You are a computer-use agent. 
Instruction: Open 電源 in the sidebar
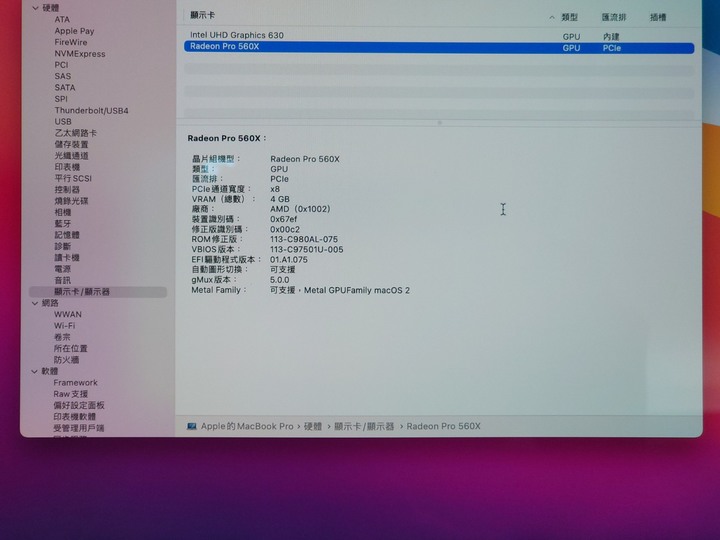[x=62, y=269]
